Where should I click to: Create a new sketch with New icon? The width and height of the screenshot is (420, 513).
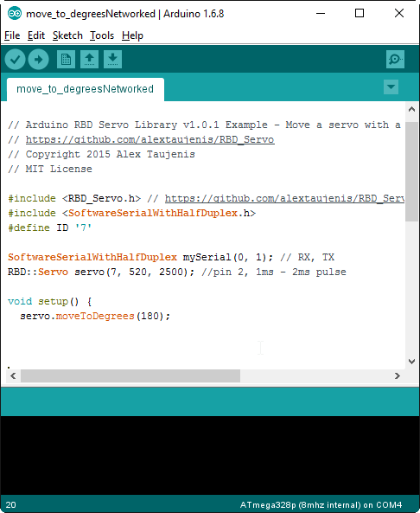pyautogui.click(x=66, y=59)
